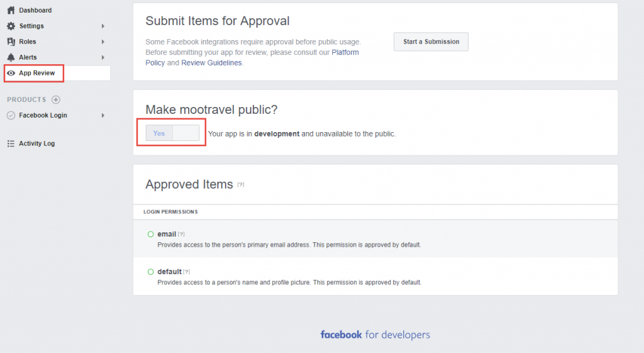This screenshot has height=353, width=644.
Task: Click the LOGIN PERMISSIONS header
Action: pyautogui.click(x=170, y=211)
